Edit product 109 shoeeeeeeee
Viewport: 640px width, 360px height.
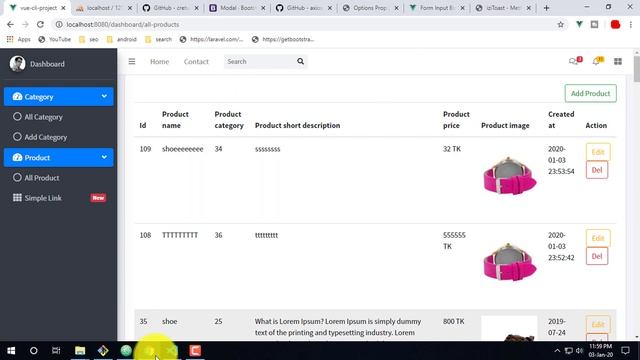(x=598, y=152)
